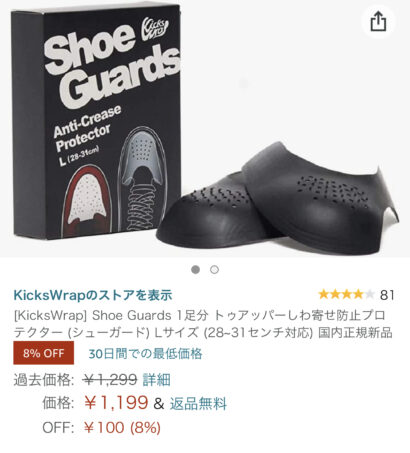Image resolution: width=410 pixels, height=453 pixels.
Task: Tap the struck-through ¥1,299 past price
Action: (x=110, y=379)
